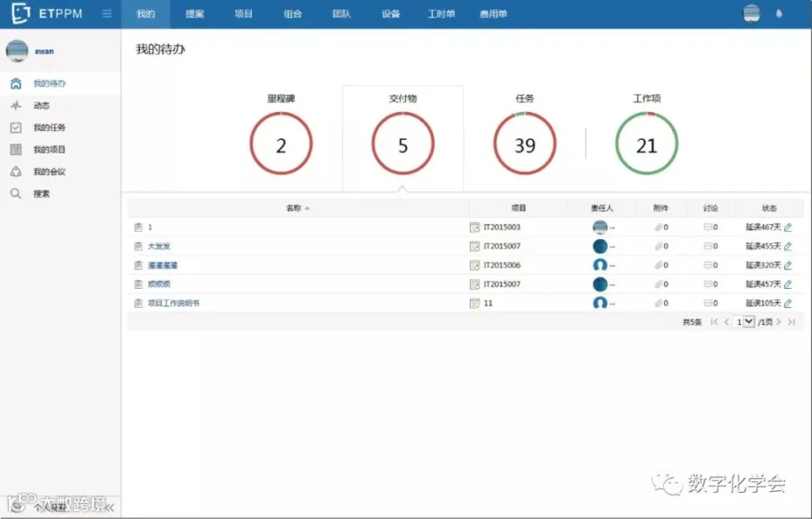The width and height of the screenshot is (812, 519).
Task: Select 我的待办 sidebar text
Action: point(50,83)
